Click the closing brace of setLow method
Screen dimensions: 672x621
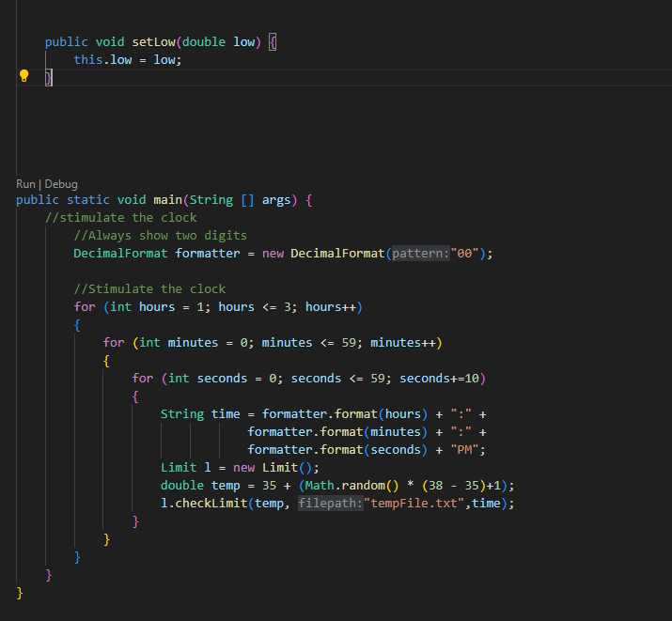[49, 78]
